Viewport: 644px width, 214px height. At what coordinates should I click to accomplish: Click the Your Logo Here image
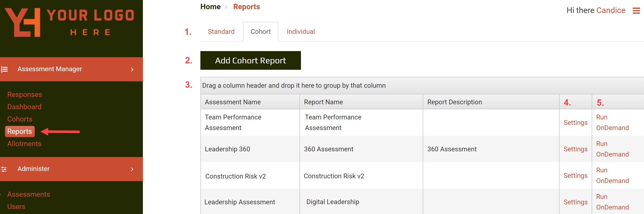tap(70, 22)
